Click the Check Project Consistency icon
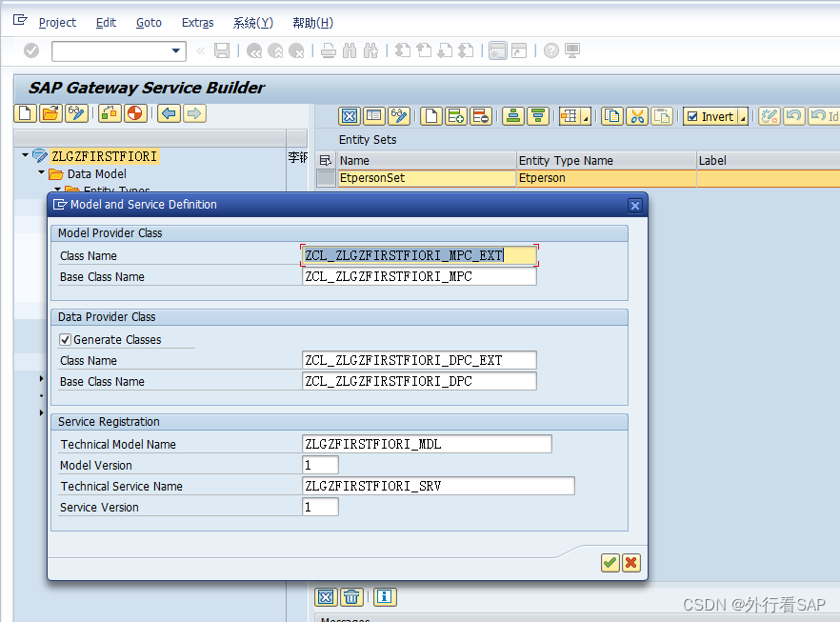The height and width of the screenshot is (622, 840). [x=110, y=113]
